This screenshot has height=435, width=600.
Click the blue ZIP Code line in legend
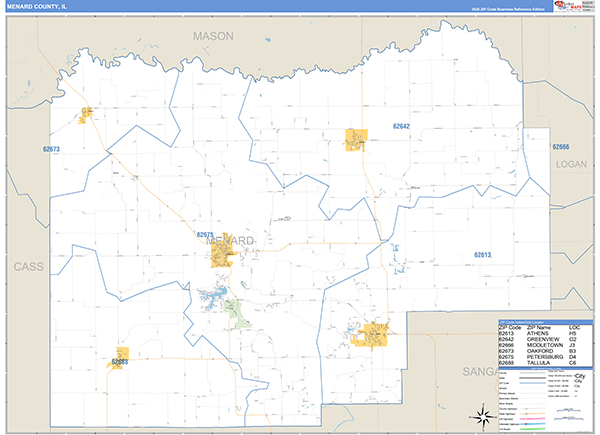532,383
